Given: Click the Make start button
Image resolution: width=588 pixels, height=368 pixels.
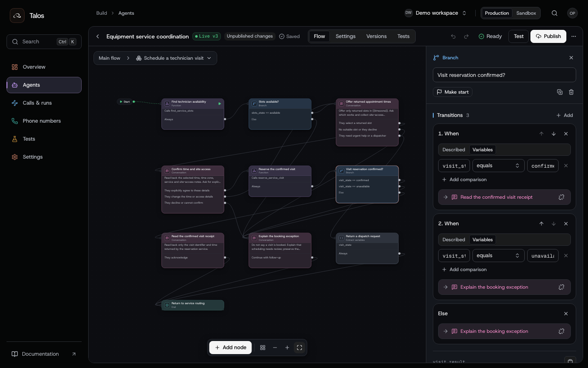Looking at the screenshot, I should pyautogui.click(x=452, y=92).
